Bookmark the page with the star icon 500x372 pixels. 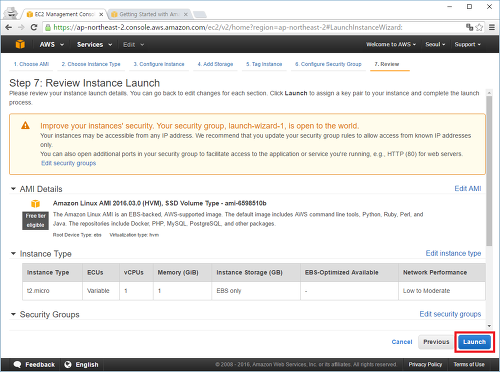click(479, 27)
